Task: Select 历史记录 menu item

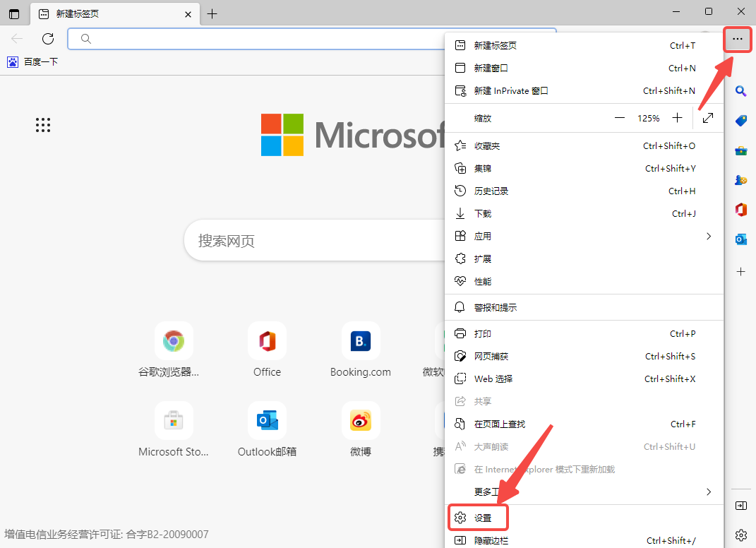Action: [x=491, y=191]
